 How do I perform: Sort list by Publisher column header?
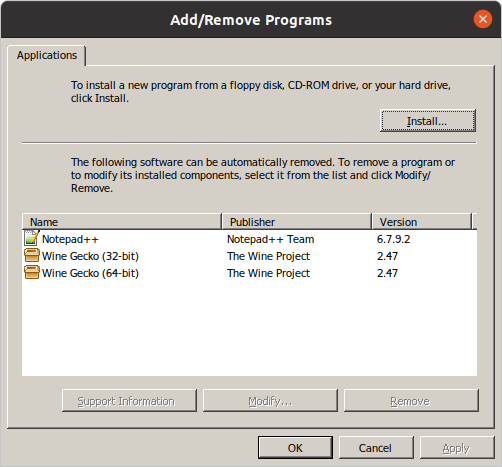click(297, 222)
